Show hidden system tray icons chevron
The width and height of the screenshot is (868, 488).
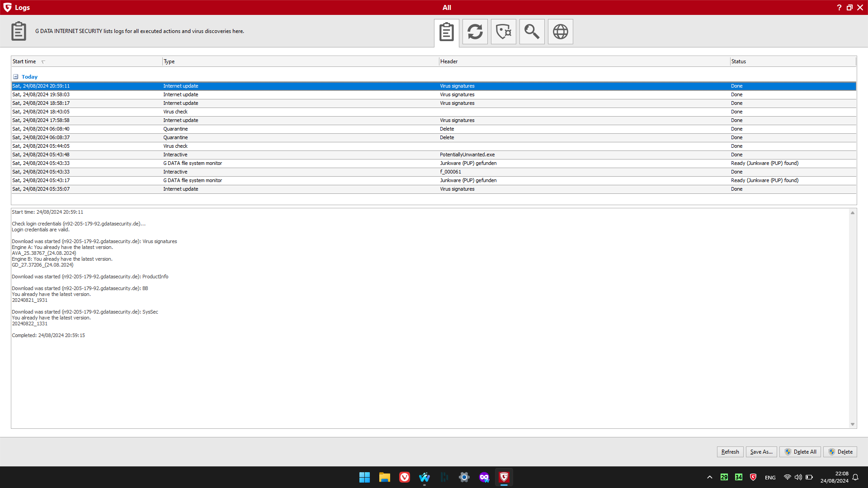click(x=710, y=477)
